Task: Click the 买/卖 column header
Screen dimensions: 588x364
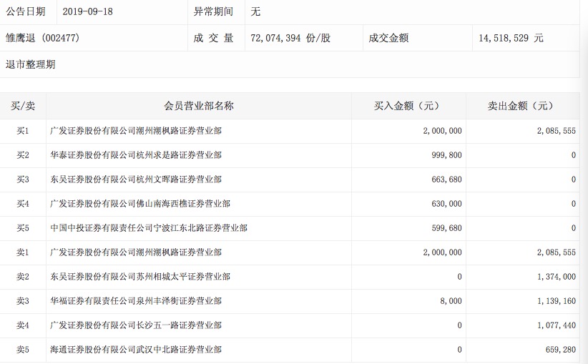Action: pos(23,106)
